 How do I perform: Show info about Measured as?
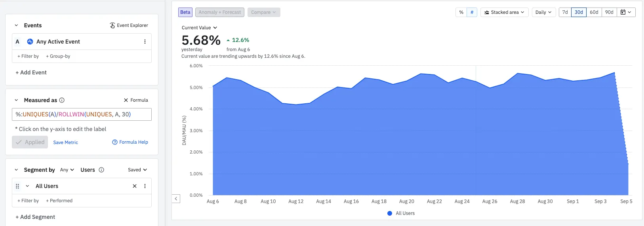[62, 100]
